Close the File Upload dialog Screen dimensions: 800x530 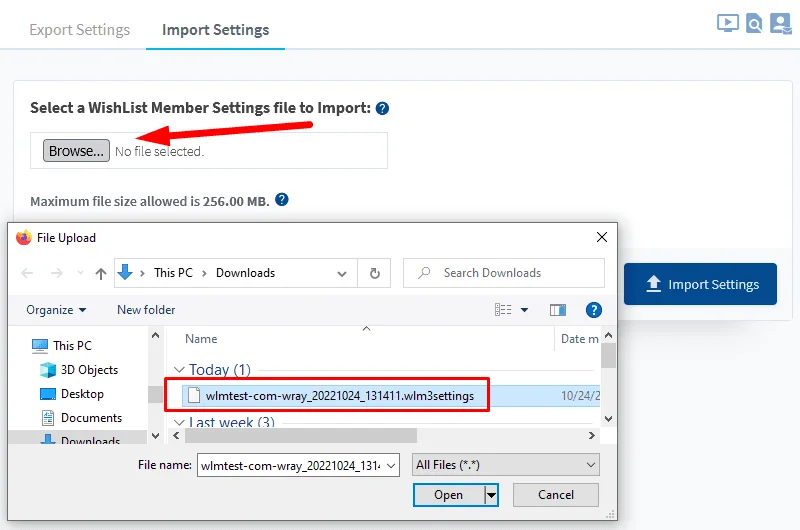(x=602, y=237)
